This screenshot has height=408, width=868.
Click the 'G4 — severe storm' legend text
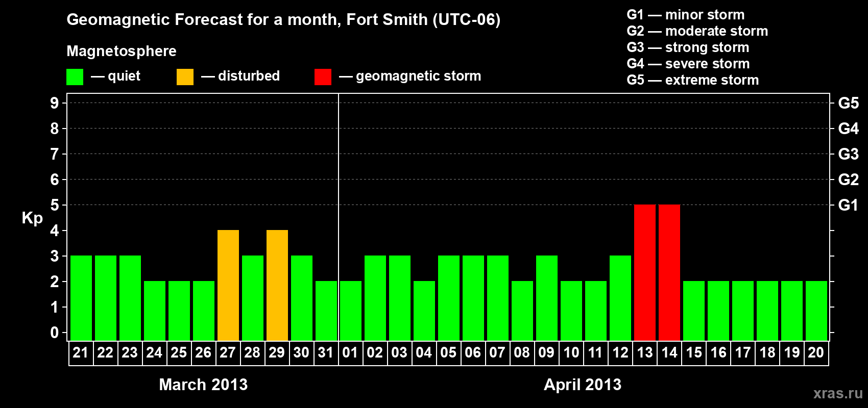(x=688, y=64)
